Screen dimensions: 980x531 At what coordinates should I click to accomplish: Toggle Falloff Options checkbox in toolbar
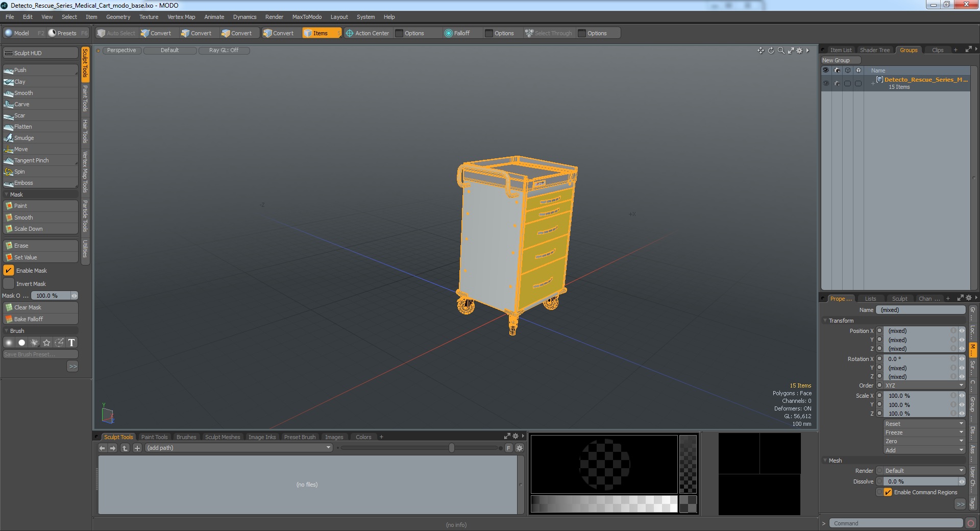coord(488,33)
